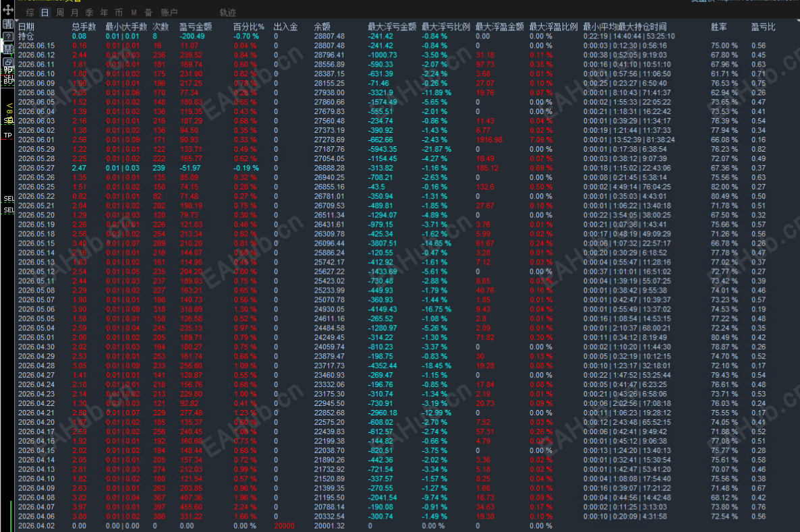Screen dimensions: 800x532
Task: Click the 清 (clear) icon button
Action: pyautogui.click(x=8, y=24)
